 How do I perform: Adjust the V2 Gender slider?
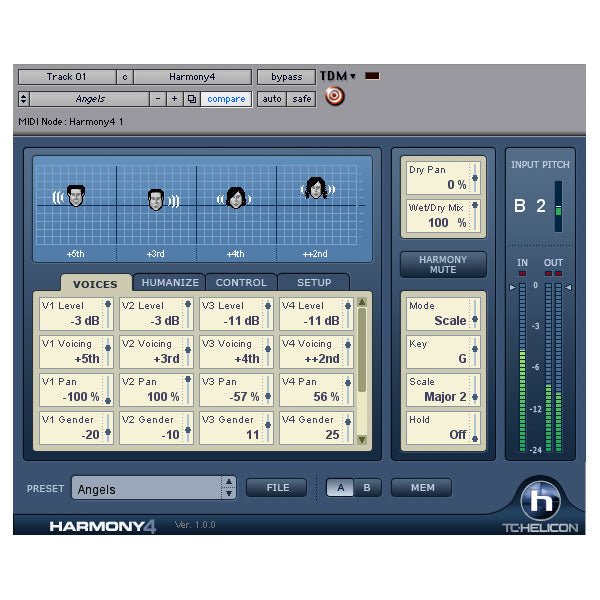[x=188, y=428]
